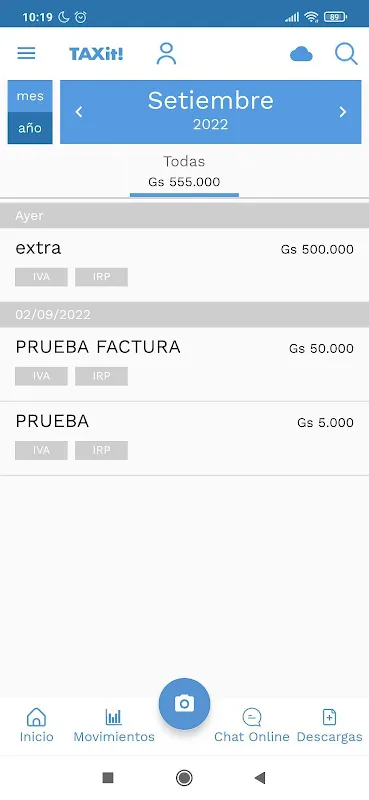Open the extra Gs 500.000 entry
Image resolution: width=369 pixels, height=800 pixels.
[184, 264]
